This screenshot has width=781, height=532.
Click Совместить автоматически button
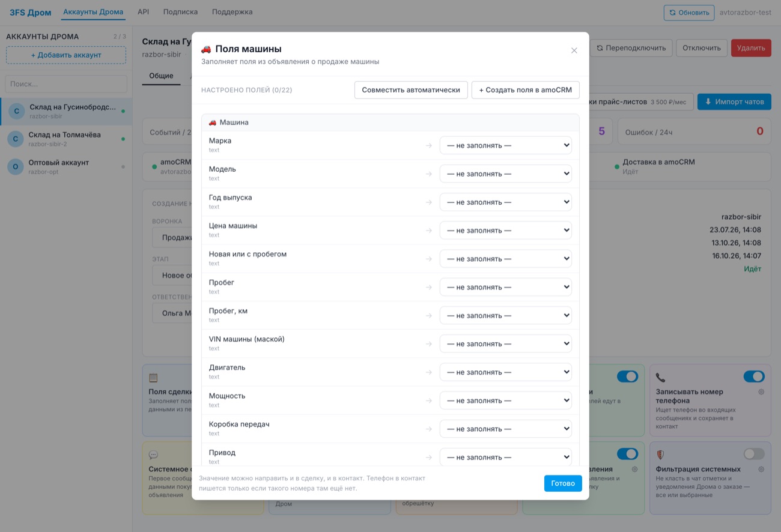tap(411, 90)
